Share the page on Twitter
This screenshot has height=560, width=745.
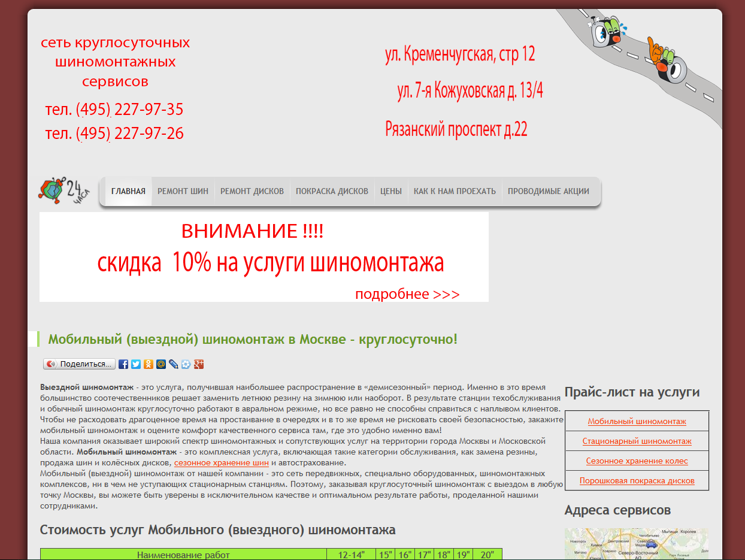click(x=136, y=364)
